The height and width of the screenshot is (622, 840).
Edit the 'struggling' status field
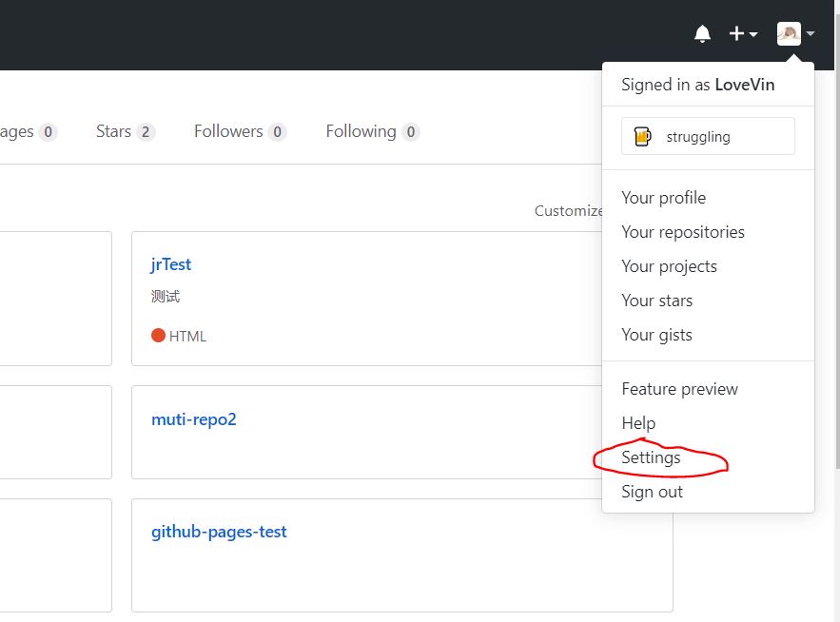point(708,136)
